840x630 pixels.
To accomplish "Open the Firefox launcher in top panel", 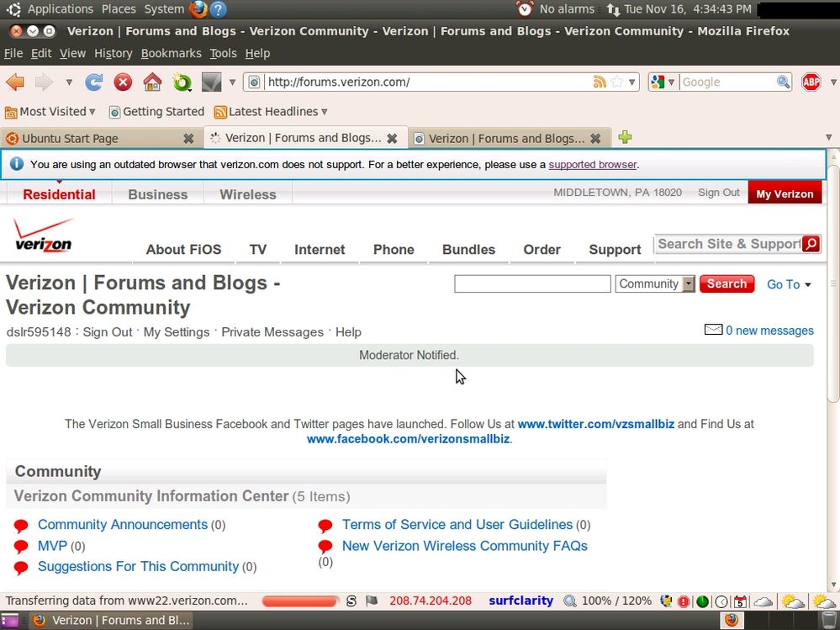I will coord(198,9).
